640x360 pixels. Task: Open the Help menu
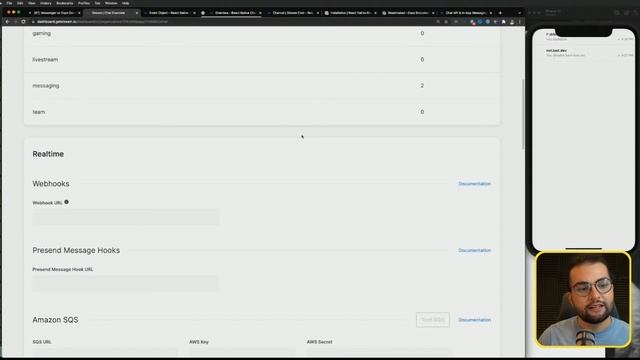[x=126, y=3]
